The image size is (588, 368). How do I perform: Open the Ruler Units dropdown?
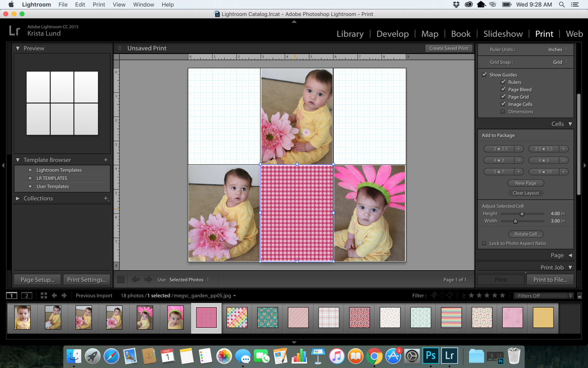pos(556,49)
